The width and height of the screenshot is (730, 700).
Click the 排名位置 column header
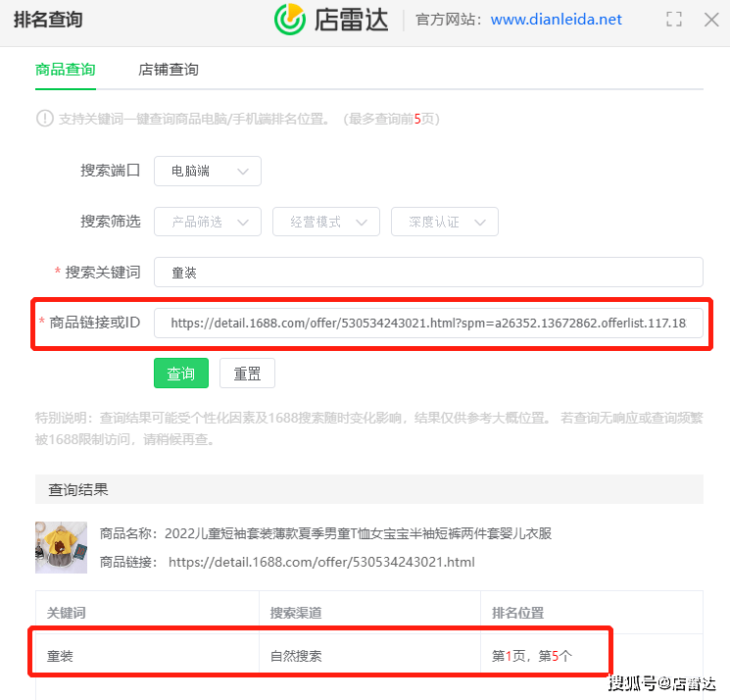pos(517,613)
